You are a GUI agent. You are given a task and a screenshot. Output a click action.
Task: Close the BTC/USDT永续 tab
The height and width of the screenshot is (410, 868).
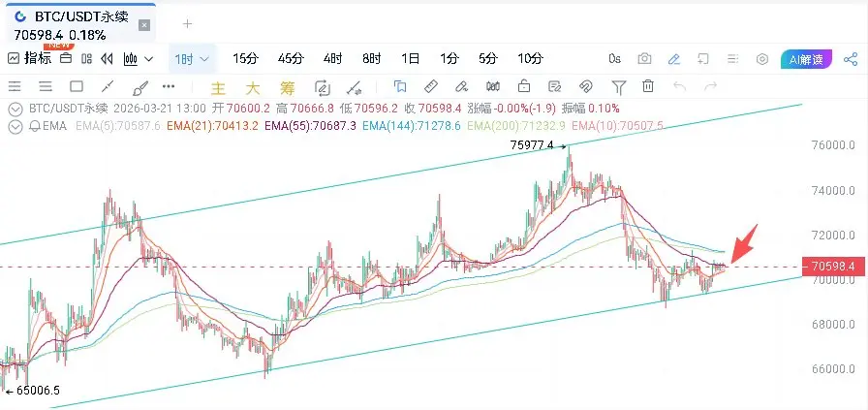pos(144,24)
